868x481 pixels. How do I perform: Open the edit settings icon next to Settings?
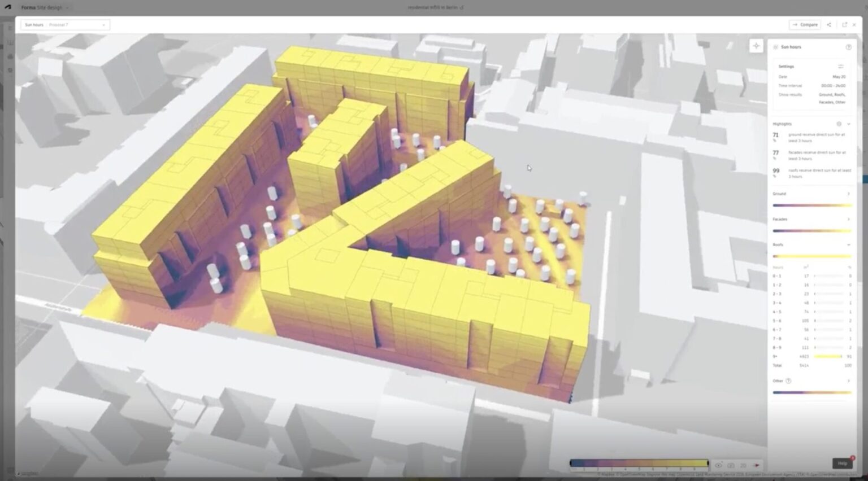tap(840, 67)
